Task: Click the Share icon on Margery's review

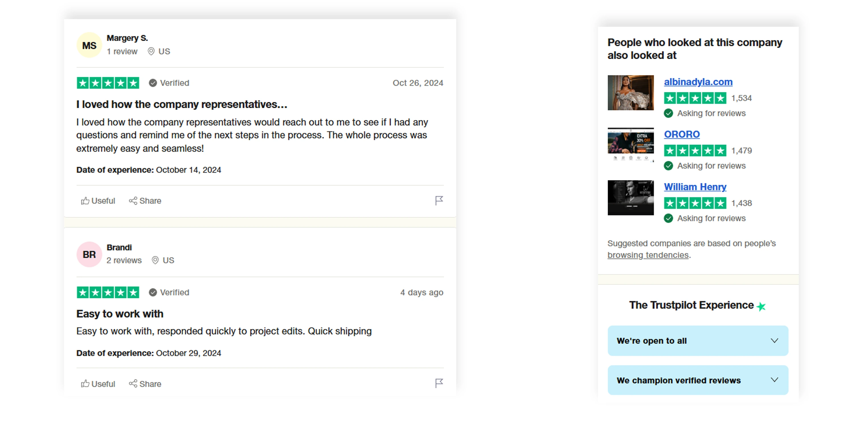Action: (x=133, y=201)
